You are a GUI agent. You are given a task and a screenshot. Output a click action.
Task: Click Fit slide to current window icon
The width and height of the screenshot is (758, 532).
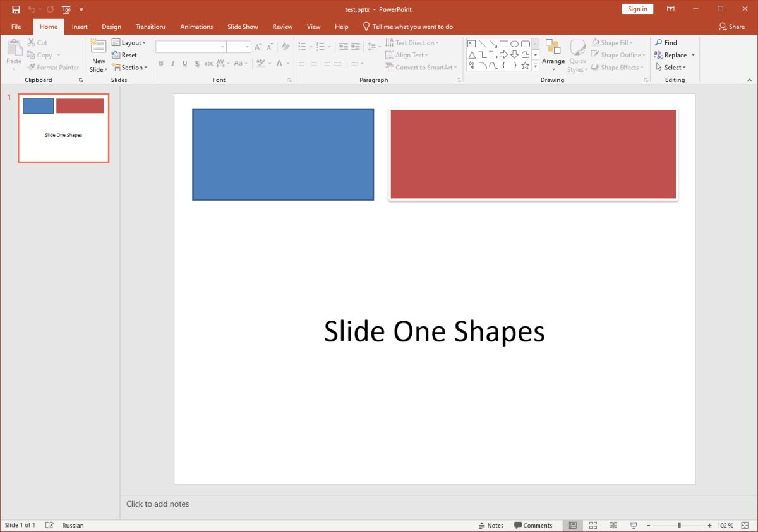click(745, 525)
